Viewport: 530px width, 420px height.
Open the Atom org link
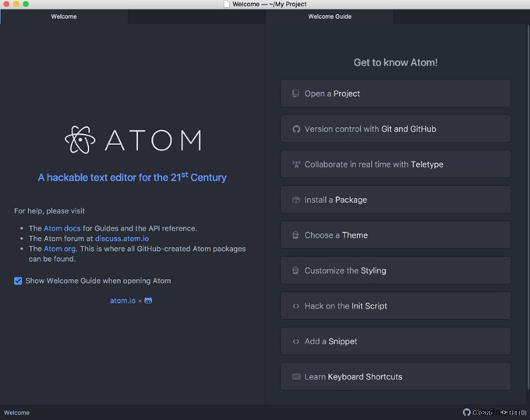59,249
